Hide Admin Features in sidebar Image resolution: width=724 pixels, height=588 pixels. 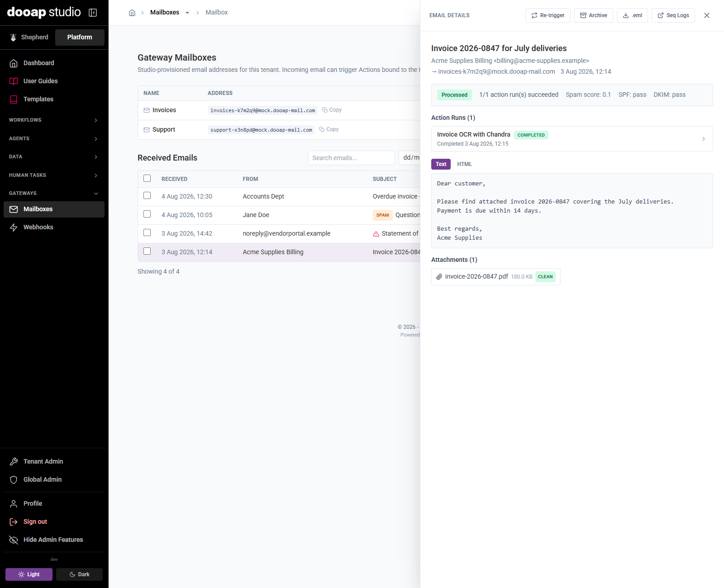tap(54, 540)
